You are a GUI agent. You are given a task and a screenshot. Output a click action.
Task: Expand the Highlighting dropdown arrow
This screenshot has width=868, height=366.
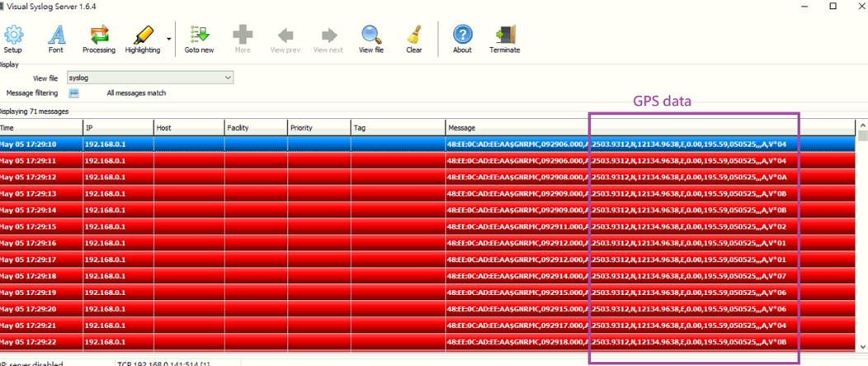point(169,39)
